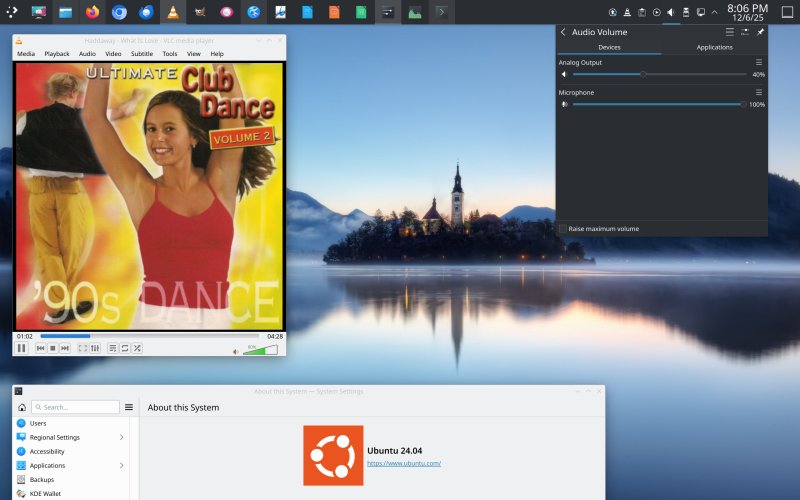Skip to next track in VLC
The width and height of the screenshot is (800, 500).
(x=65, y=348)
